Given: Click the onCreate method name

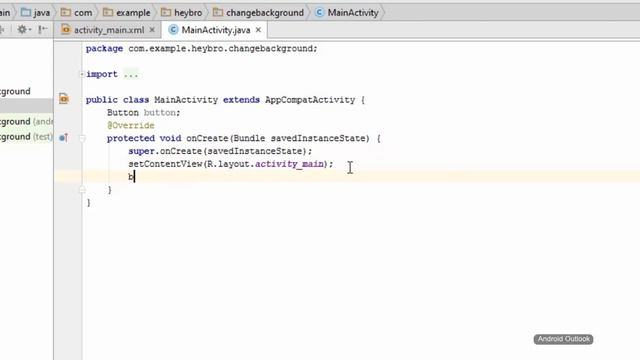Looking at the screenshot, I should point(207,138).
